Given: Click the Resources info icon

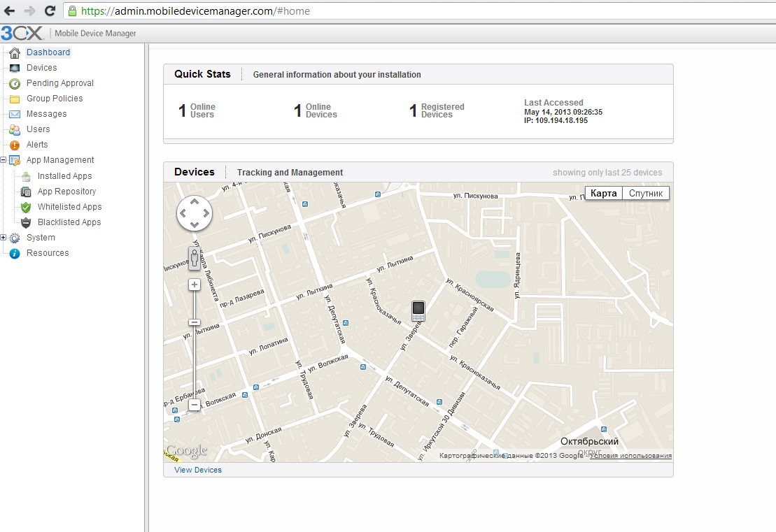Looking at the screenshot, I should point(14,253).
